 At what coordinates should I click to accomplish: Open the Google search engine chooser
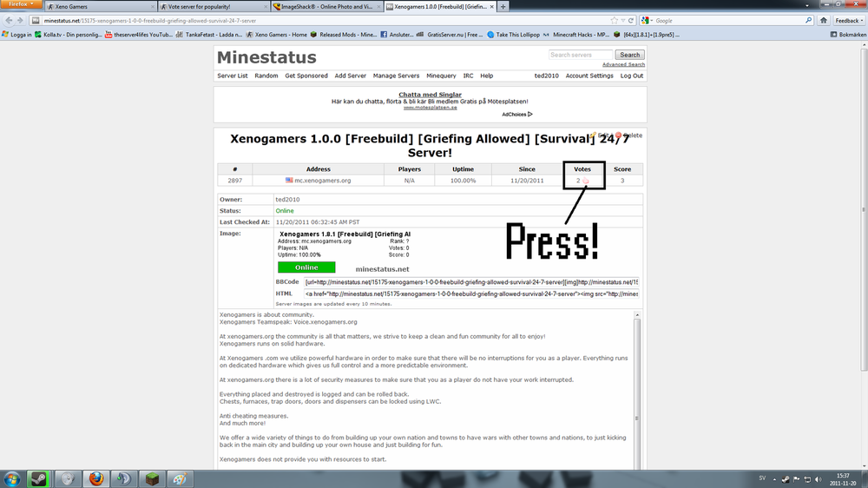pos(646,21)
